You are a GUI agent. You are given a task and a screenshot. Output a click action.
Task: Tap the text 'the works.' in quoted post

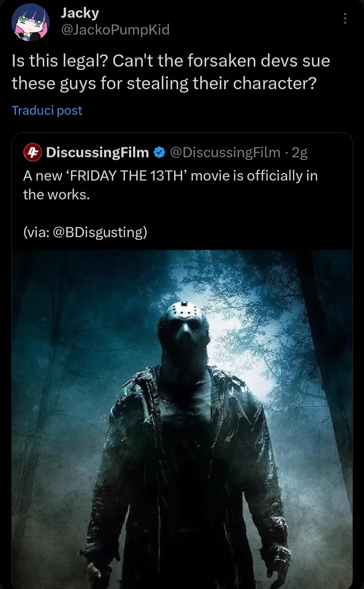(x=56, y=195)
